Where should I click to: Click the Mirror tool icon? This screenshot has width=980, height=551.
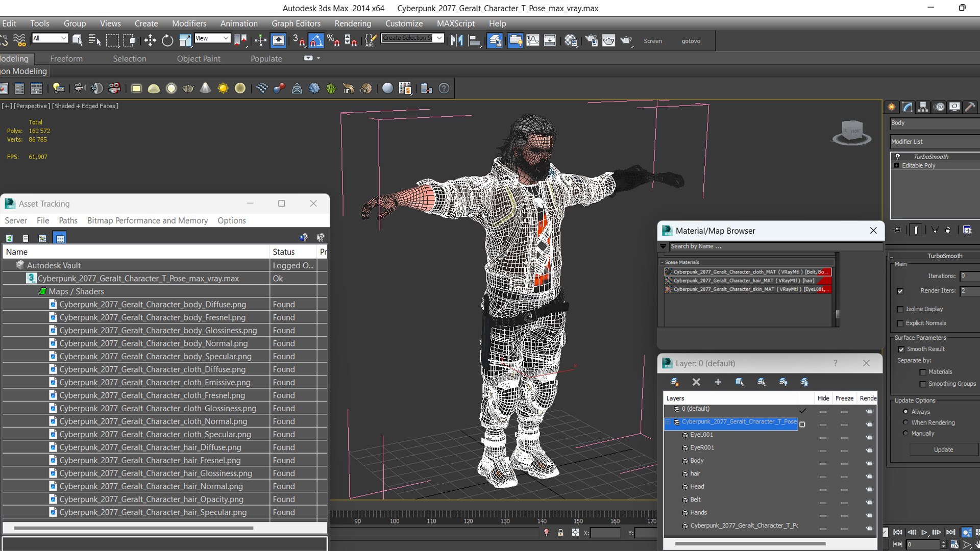pyautogui.click(x=457, y=40)
